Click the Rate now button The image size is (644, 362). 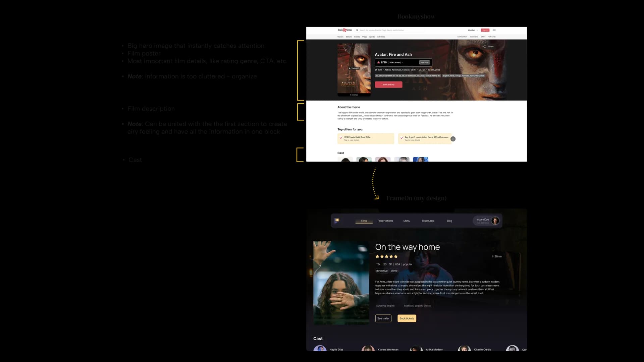point(425,62)
